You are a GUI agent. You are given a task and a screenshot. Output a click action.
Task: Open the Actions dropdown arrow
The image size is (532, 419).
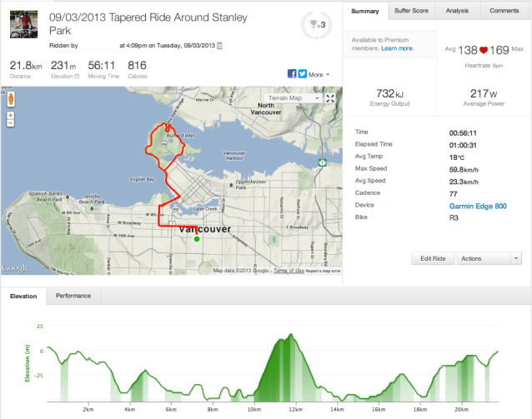pyautogui.click(x=517, y=258)
